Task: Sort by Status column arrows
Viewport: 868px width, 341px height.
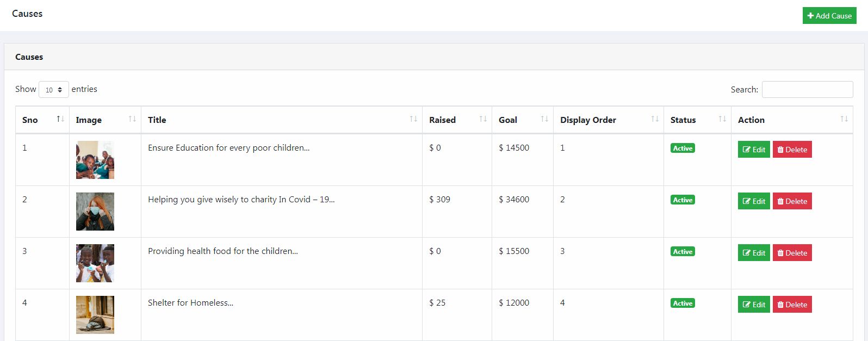Action: (x=722, y=119)
